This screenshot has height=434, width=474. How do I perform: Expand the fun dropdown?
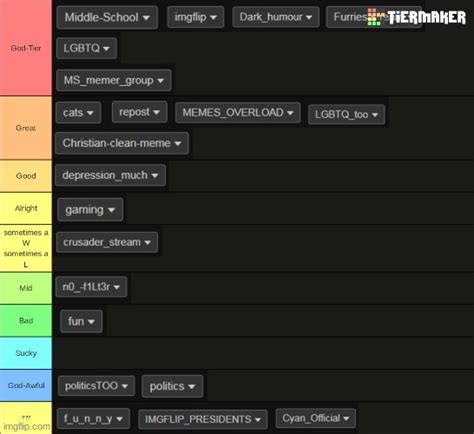(x=81, y=321)
